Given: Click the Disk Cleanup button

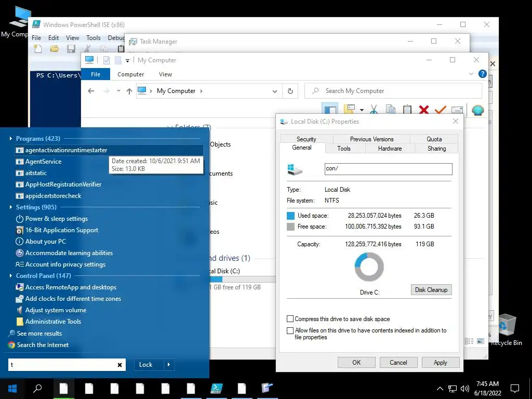Looking at the screenshot, I should [431, 290].
